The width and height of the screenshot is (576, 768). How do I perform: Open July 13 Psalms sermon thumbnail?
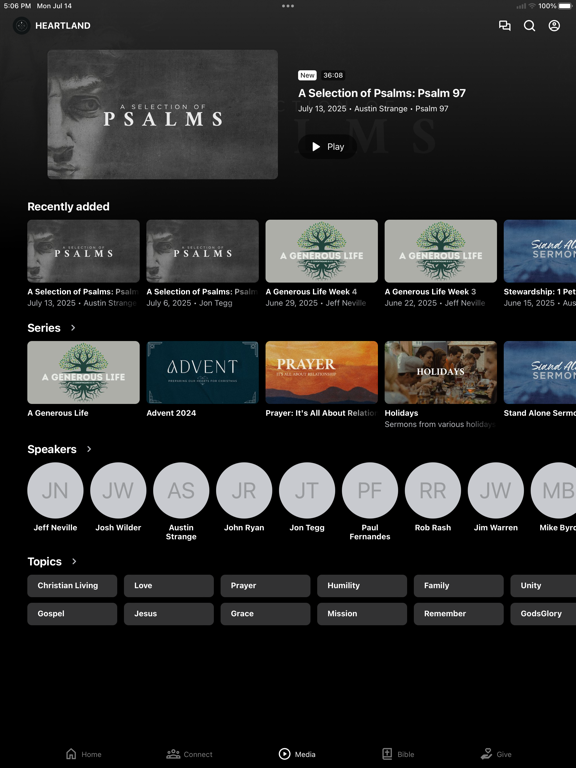click(83, 251)
